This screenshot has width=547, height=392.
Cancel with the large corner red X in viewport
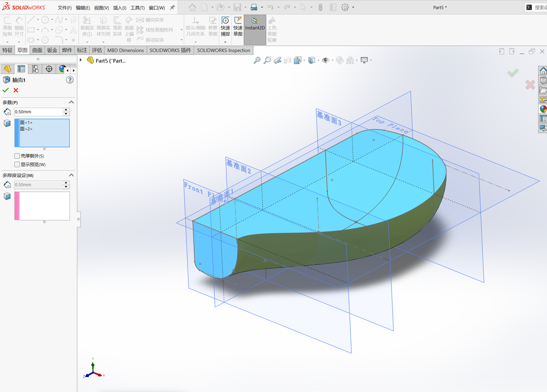530,84
